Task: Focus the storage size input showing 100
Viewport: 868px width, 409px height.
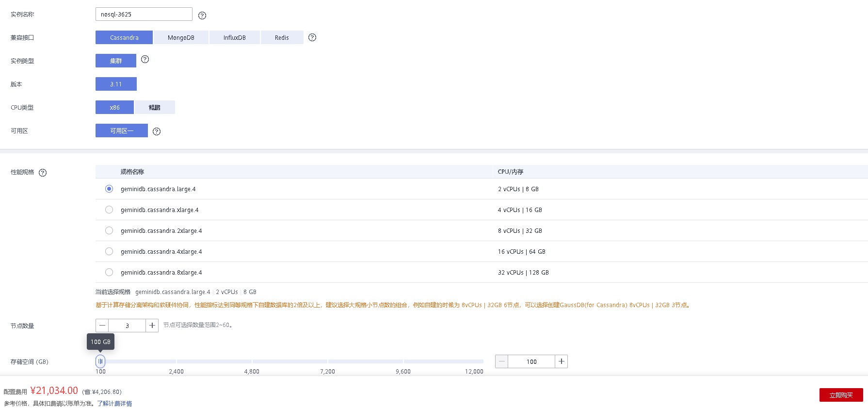Action: pos(531,361)
